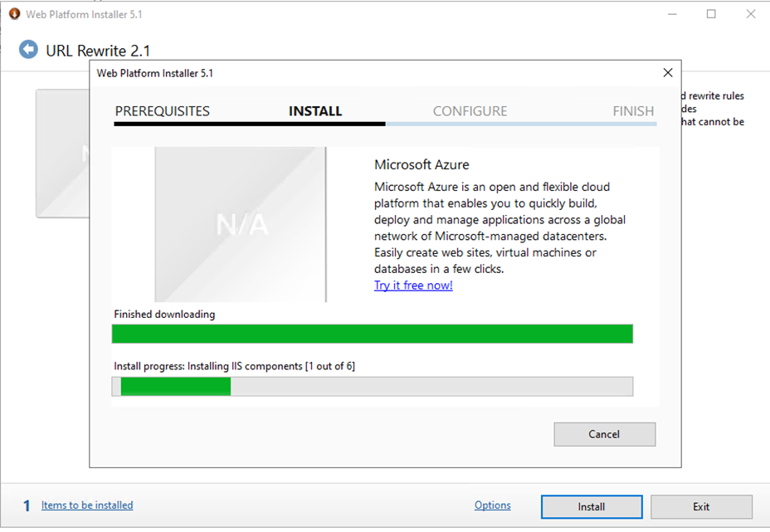Viewport: 770px width, 532px height.
Task: Click the Microsoft Azure heading
Action: click(422, 165)
